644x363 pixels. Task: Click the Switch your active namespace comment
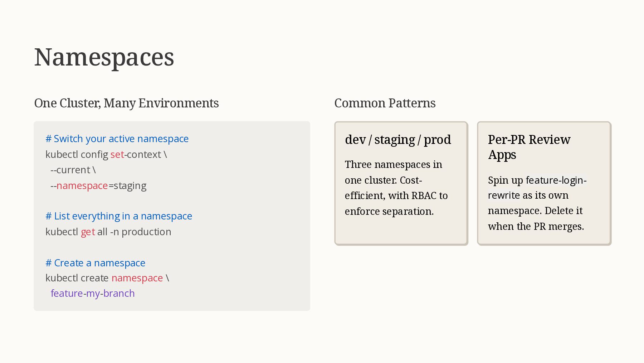point(117,139)
